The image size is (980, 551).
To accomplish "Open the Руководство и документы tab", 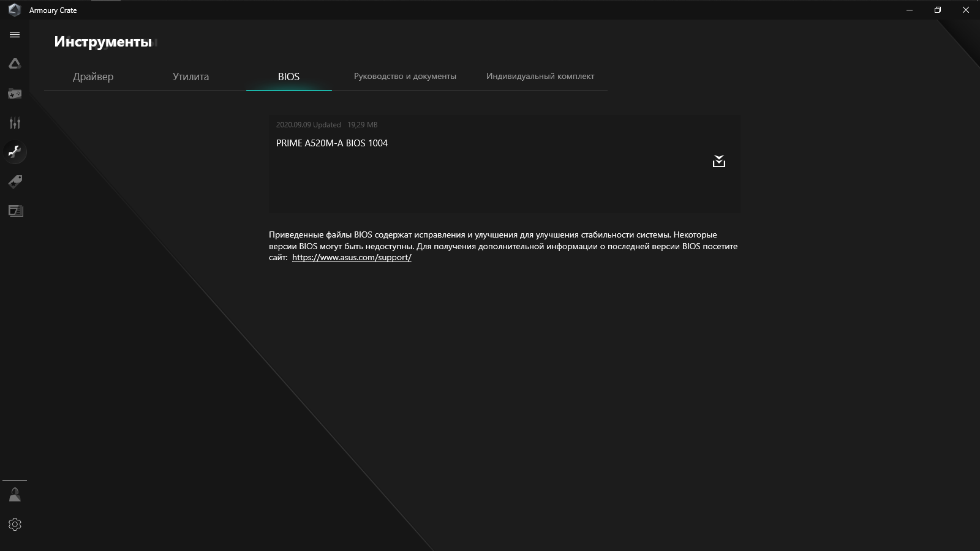I will [x=405, y=77].
